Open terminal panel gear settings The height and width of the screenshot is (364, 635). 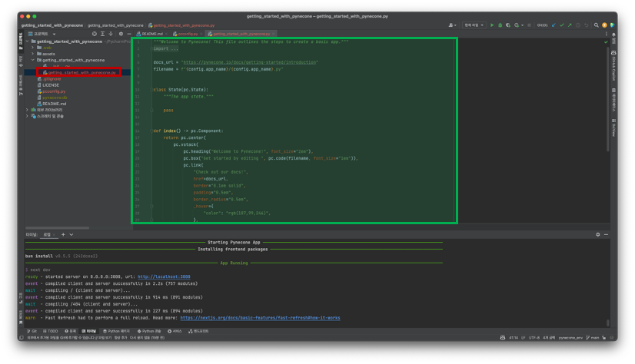pos(598,234)
